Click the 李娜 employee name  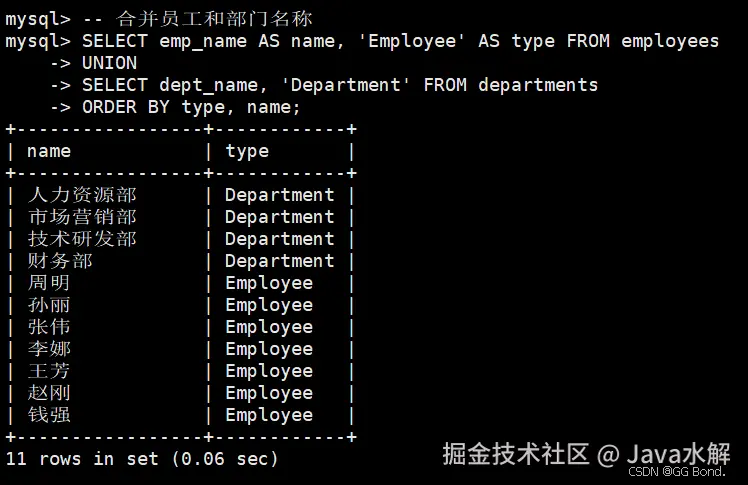pyautogui.click(x=49, y=349)
